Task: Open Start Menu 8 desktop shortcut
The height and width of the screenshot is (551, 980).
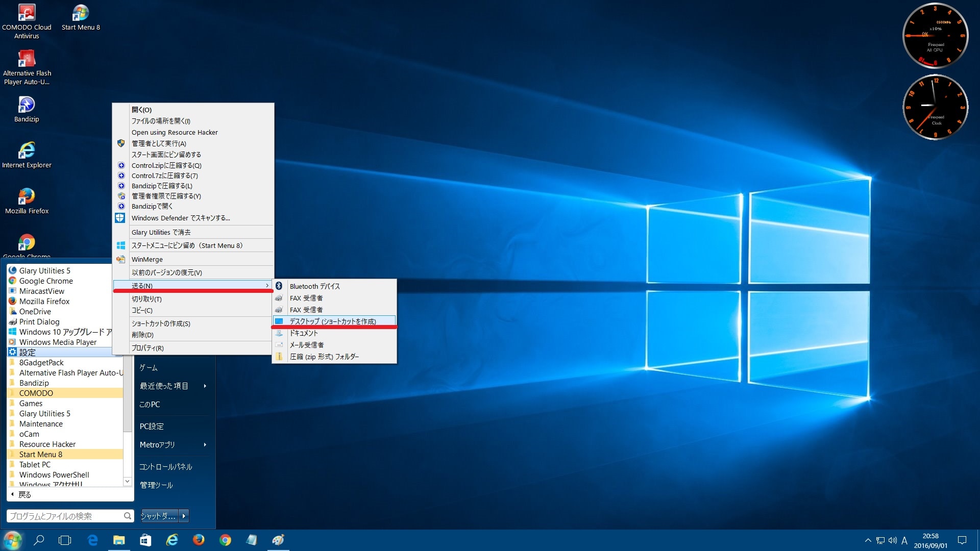Action: coord(81,18)
